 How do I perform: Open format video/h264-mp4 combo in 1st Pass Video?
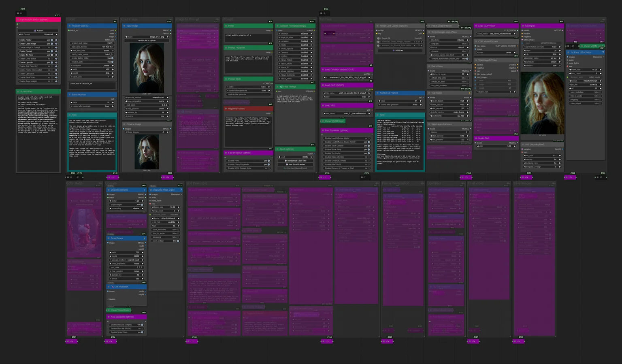586,81
